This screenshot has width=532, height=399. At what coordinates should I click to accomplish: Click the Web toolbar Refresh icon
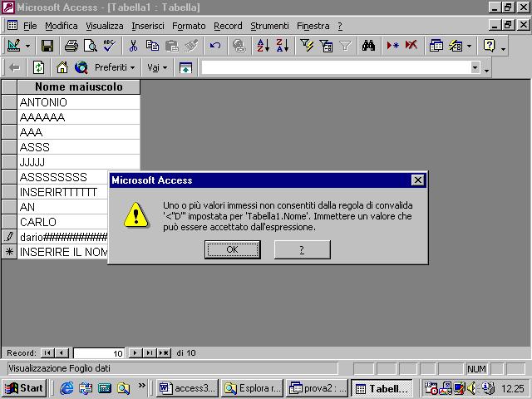click(38, 68)
